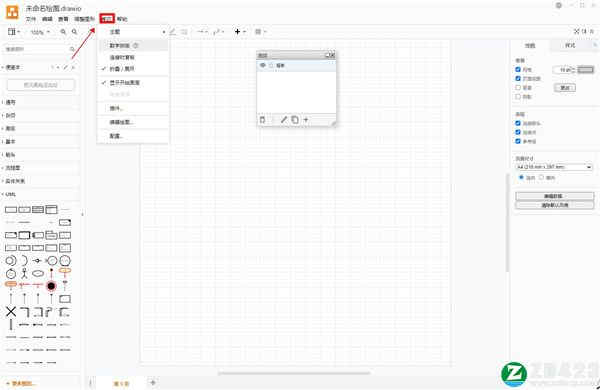Click the search shapes input field
Screen dimensions: 600x390
pyautogui.click(x=36, y=49)
